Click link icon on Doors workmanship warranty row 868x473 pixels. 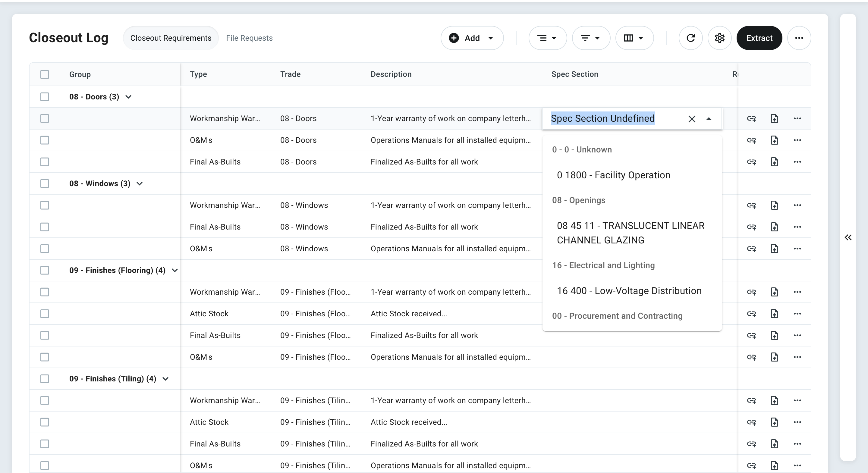tap(751, 119)
